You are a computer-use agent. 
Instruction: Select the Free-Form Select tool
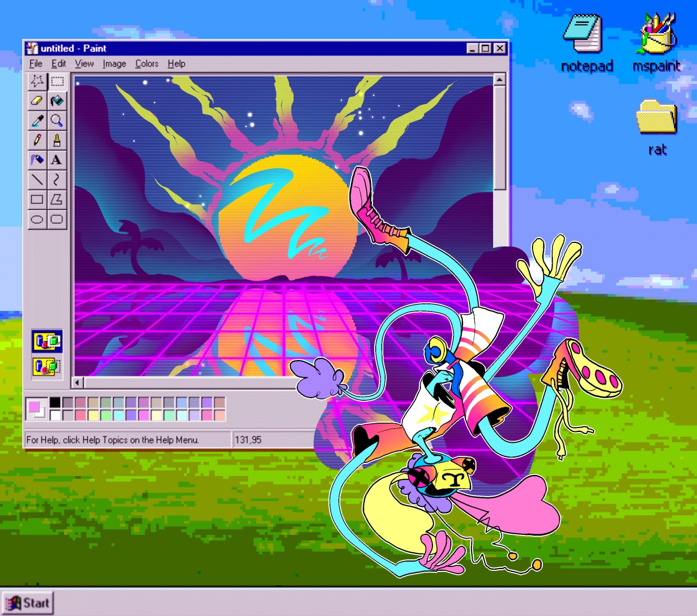(x=37, y=82)
